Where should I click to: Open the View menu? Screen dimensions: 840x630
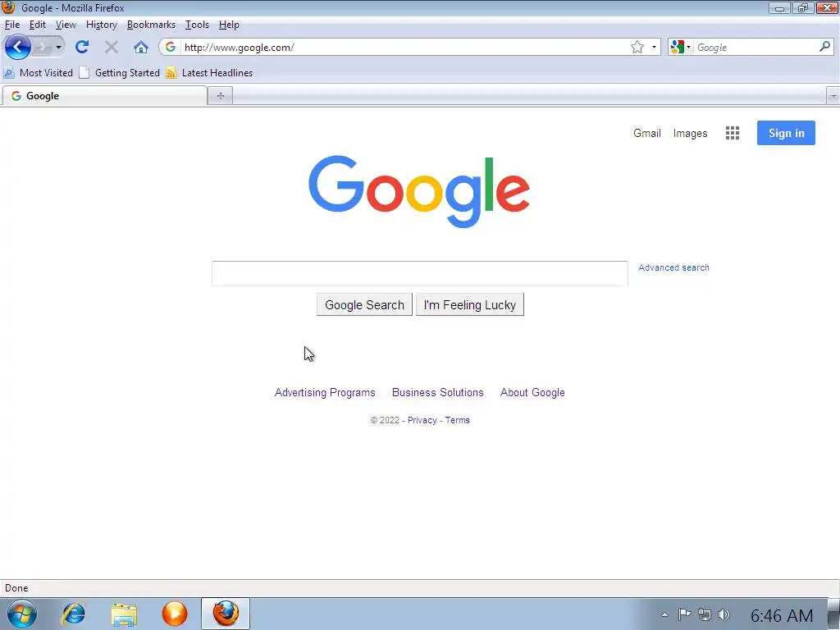point(66,25)
